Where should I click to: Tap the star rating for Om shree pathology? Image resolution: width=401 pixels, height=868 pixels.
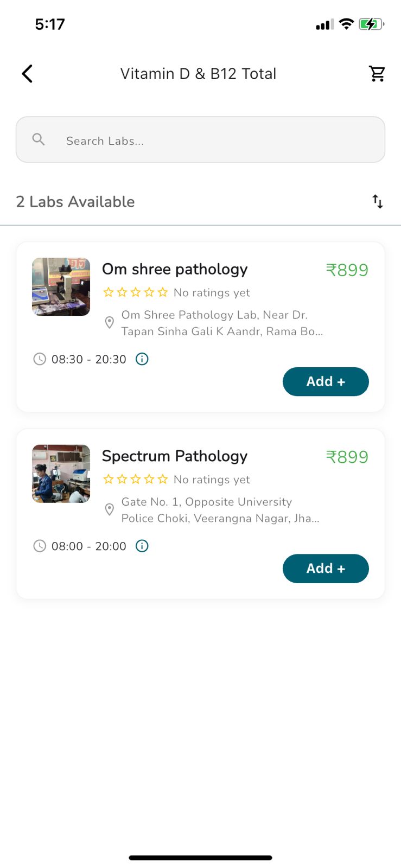136,292
